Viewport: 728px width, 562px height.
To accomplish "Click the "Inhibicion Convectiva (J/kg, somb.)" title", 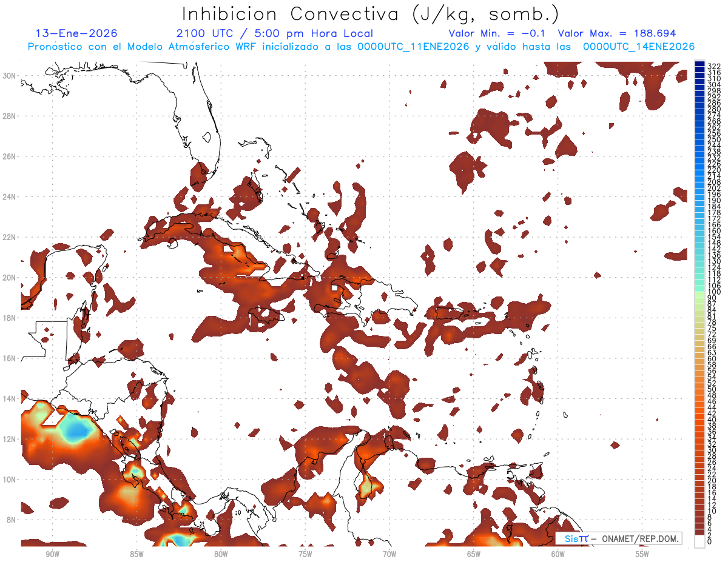I will point(371,15).
